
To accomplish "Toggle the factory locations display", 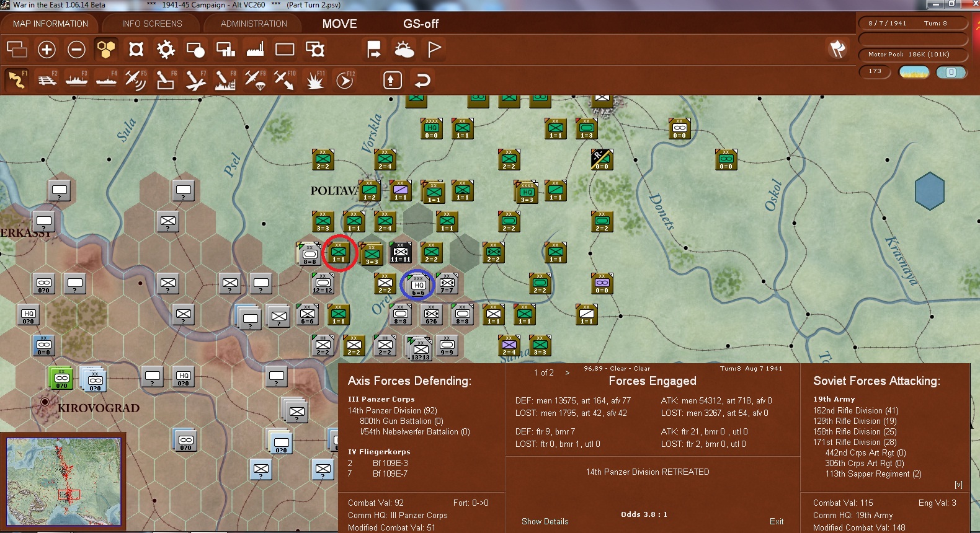I will tap(255, 49).
